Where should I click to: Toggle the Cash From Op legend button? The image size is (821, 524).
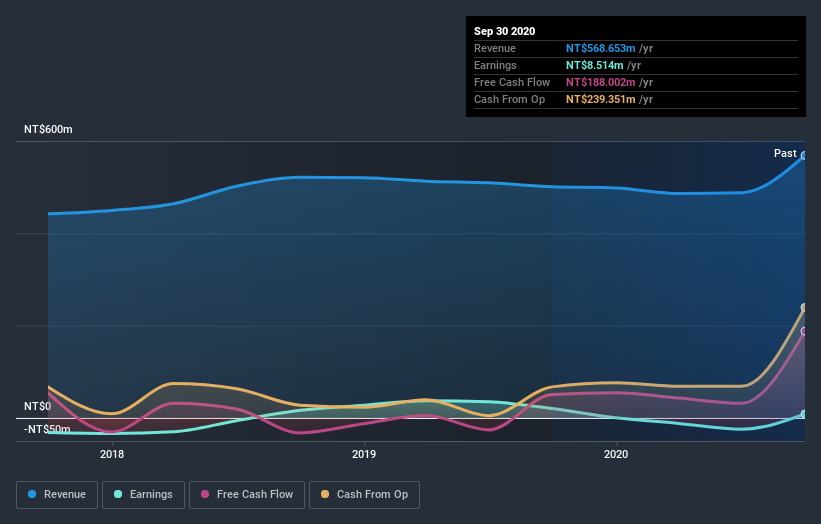(364, 495)
